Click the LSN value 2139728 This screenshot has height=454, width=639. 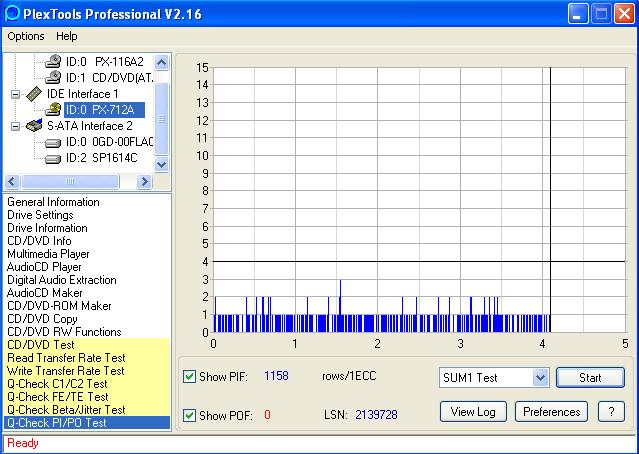[376, 415]
